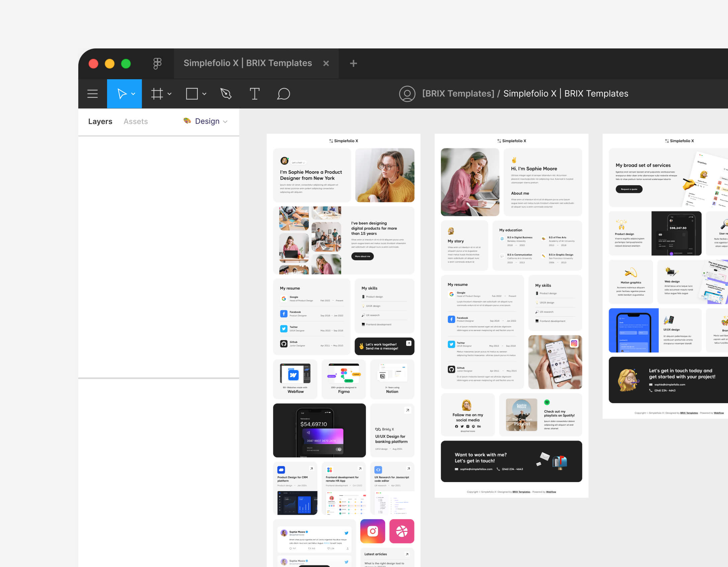Click the Instagram icon on the canvas
The image size is (728, 567).
(372, 531)
